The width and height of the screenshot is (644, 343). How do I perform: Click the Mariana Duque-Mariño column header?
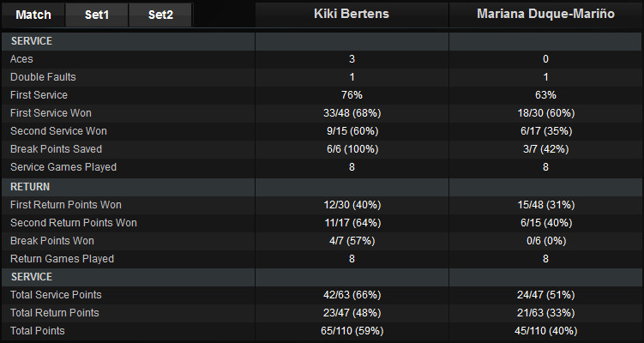pos(545,15)
